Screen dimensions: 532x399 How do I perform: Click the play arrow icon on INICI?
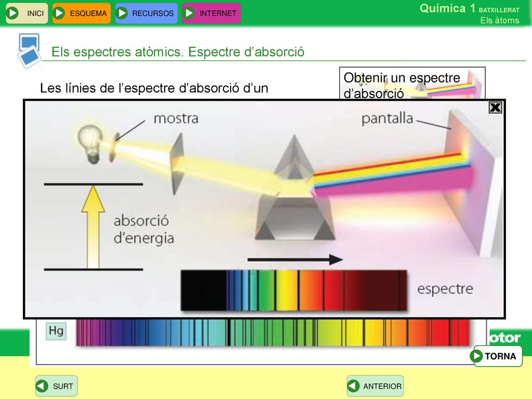13,13
